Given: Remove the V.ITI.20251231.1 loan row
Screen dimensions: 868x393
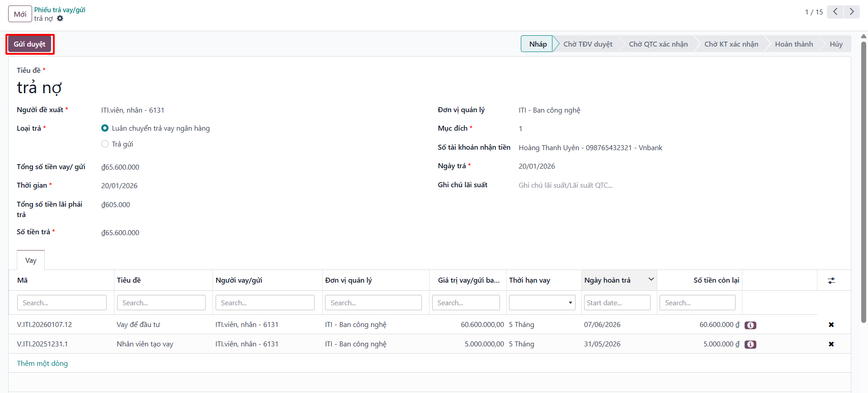Looking at the screenshot, I should tap(831, 344).
